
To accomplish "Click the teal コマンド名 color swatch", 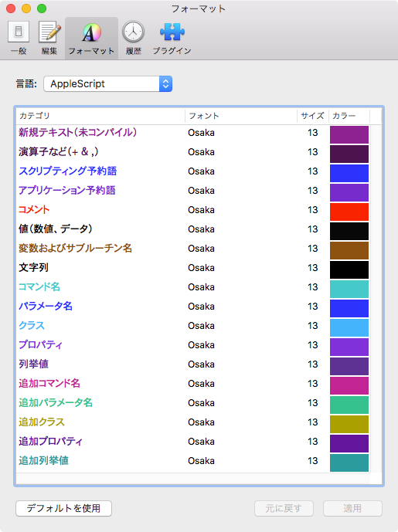I will (x=349, y=289).
